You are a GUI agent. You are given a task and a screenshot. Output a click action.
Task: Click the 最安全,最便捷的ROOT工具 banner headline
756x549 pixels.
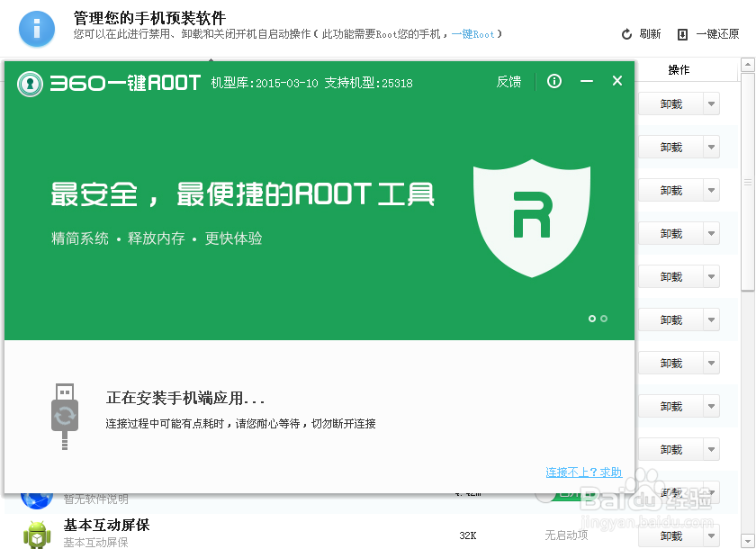pos(242,194)
